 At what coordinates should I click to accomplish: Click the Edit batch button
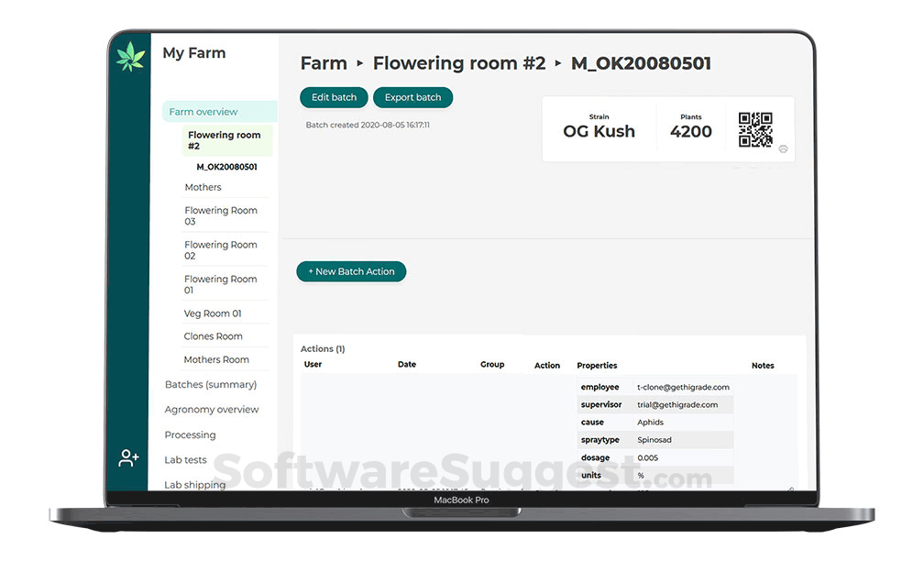pos(333,97)
